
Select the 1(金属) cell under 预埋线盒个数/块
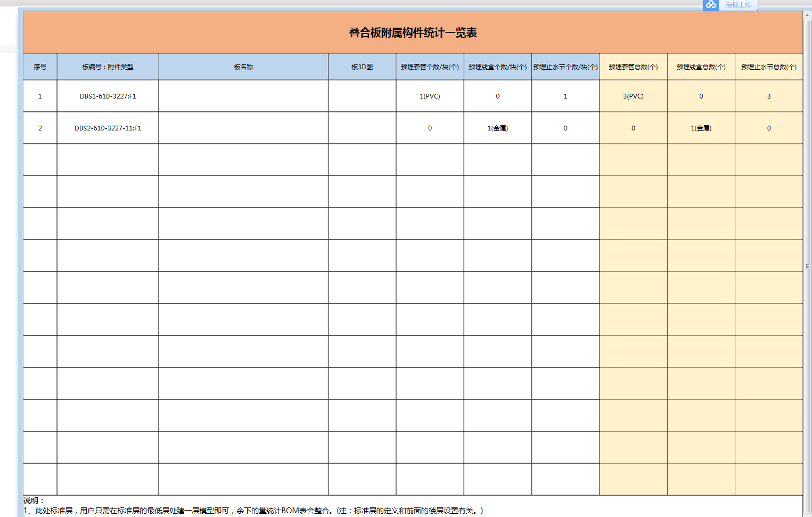[497, 128]
